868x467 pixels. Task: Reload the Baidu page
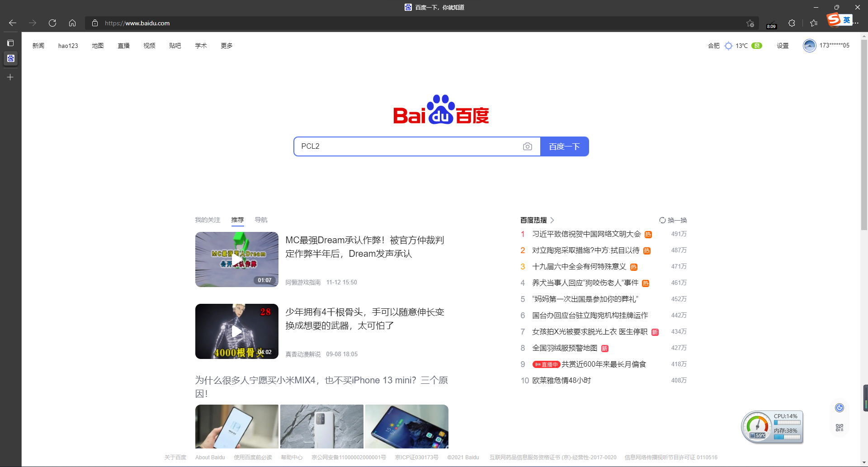coord(52,23)
